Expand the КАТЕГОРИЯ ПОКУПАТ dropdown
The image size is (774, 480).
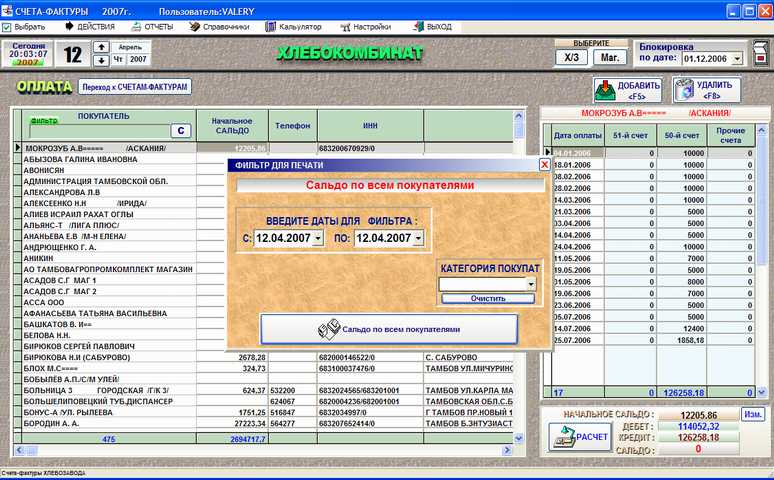pos(531,284)
